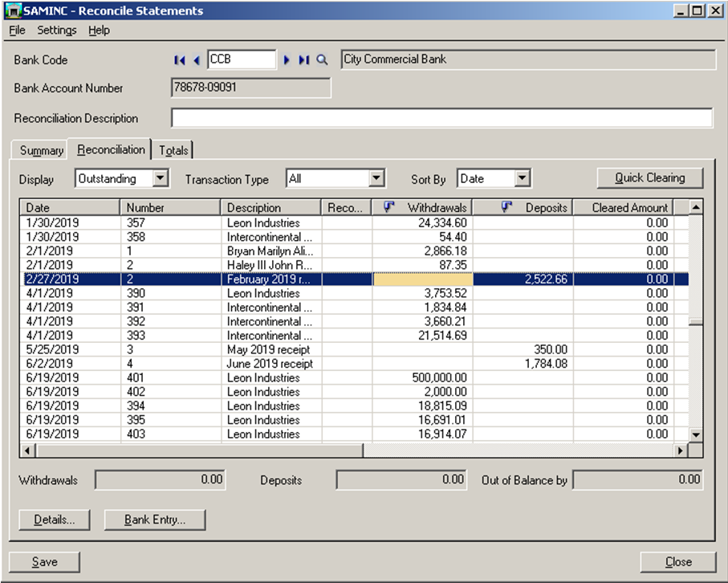Close the Reconcile Statements window
728x583 pixels.
678,562
